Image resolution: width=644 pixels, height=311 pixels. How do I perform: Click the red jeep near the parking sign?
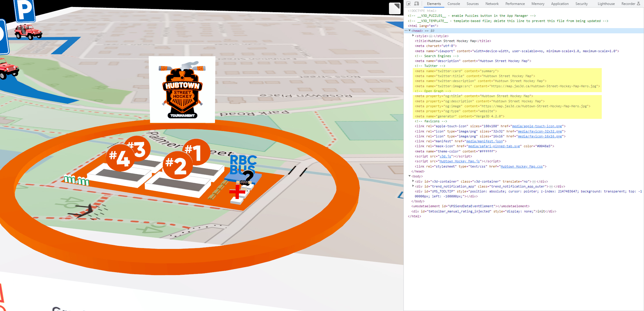28,32
